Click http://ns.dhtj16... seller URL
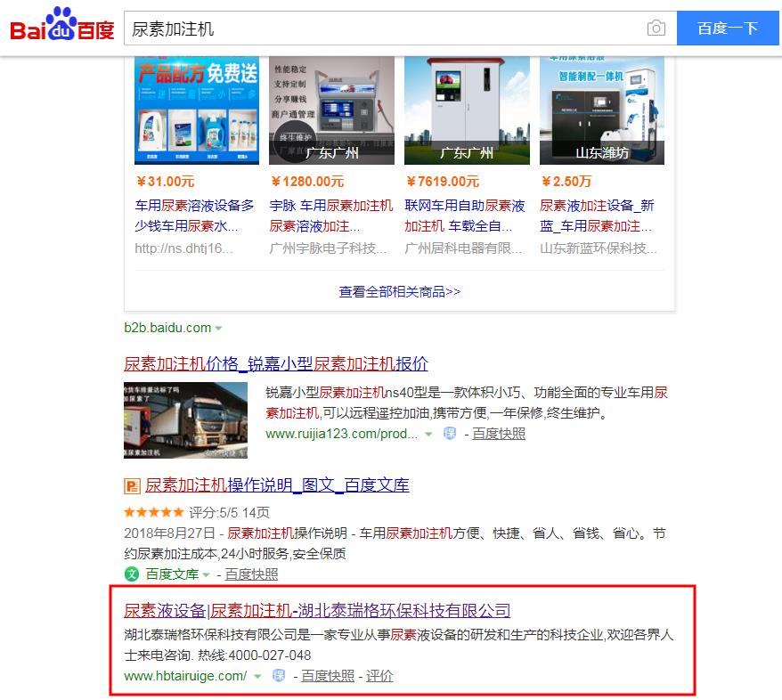The height and width of the screenshot is (700, 782). coord(183,248)
